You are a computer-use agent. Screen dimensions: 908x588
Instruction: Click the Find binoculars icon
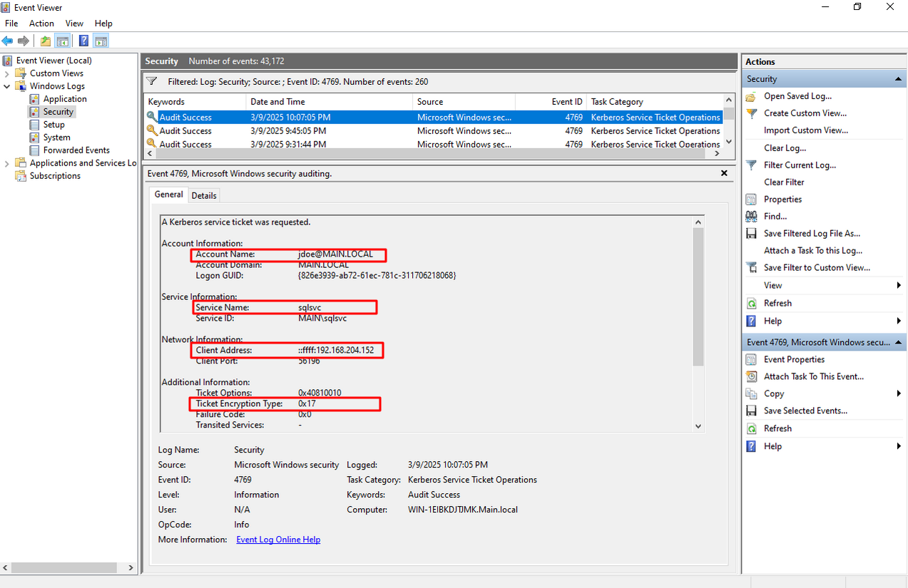[x=751, y=217]
